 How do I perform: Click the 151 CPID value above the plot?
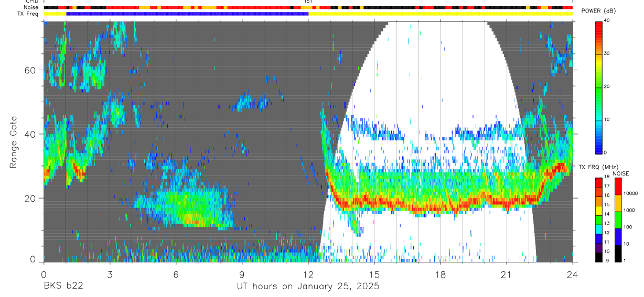(x=308, y=2)
